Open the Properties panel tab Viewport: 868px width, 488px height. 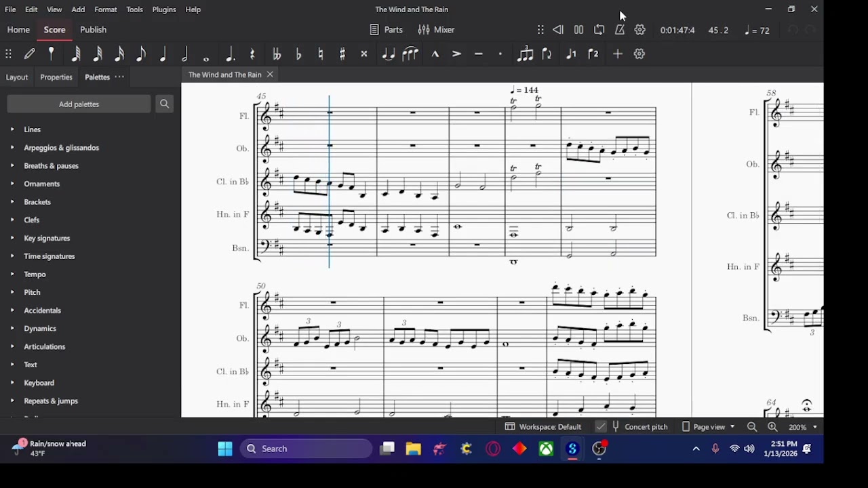[x=56, y=77]
